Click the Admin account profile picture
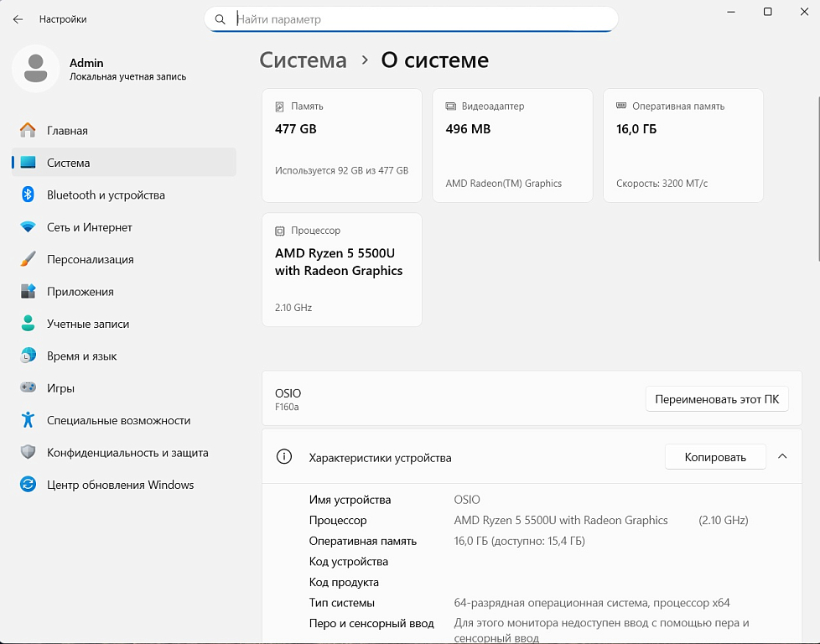 tap(35, 69)
